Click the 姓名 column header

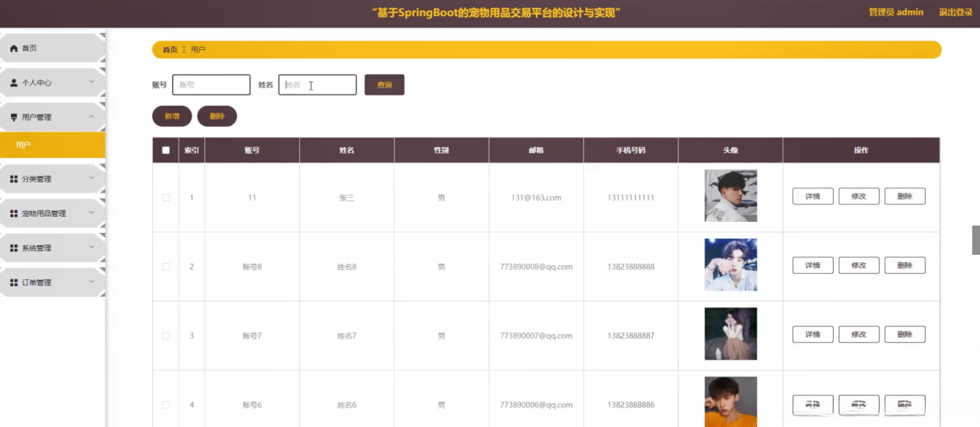(347, 150)
